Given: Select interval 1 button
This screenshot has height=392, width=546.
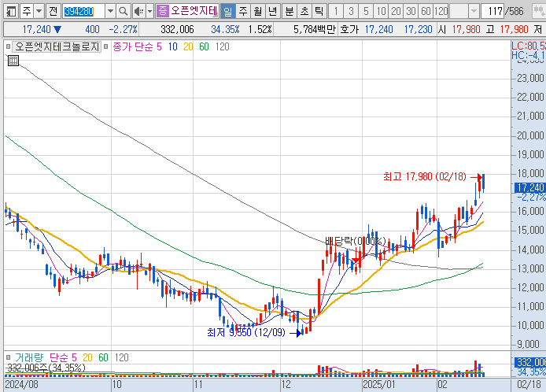Looking at the screenshot, I should coord(336,12).
